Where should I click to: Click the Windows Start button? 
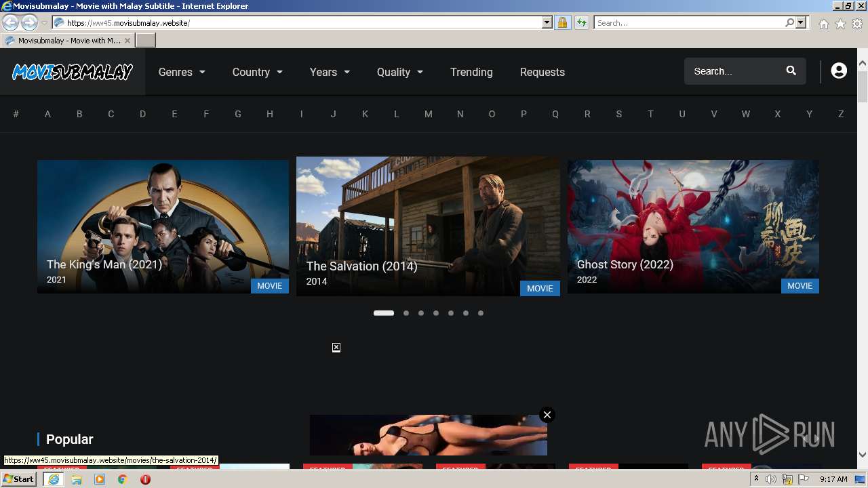pos(18,479)
